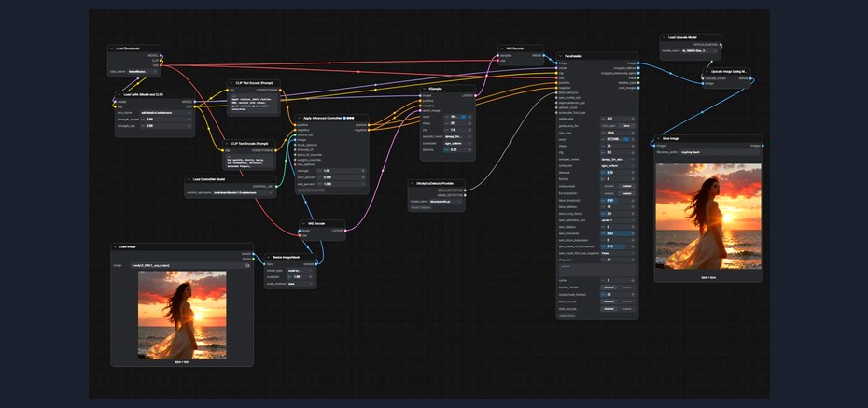Screen dimensions: 868x408
Task: Click Load LoRA CLIP output slot
Action: tap(195, 106)
